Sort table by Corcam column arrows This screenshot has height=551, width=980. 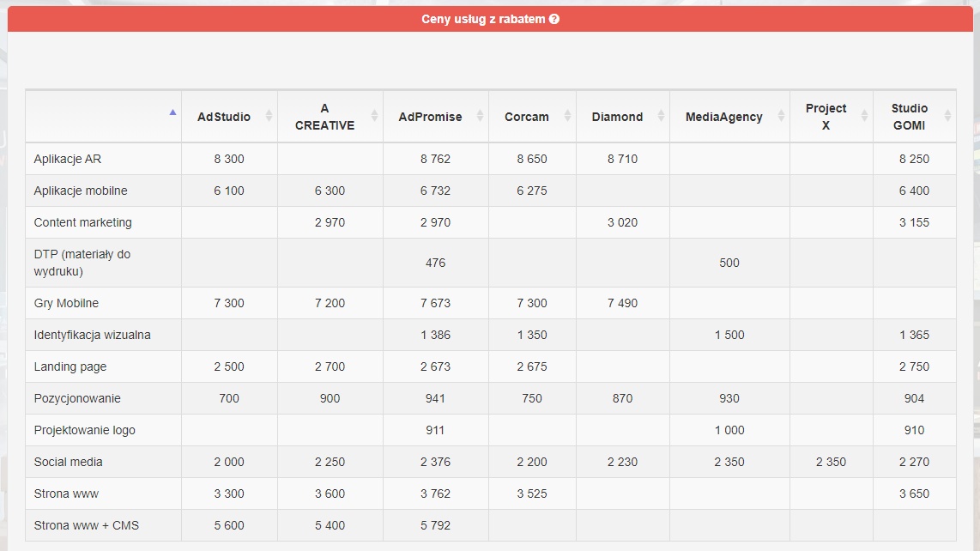coord(567,116)
